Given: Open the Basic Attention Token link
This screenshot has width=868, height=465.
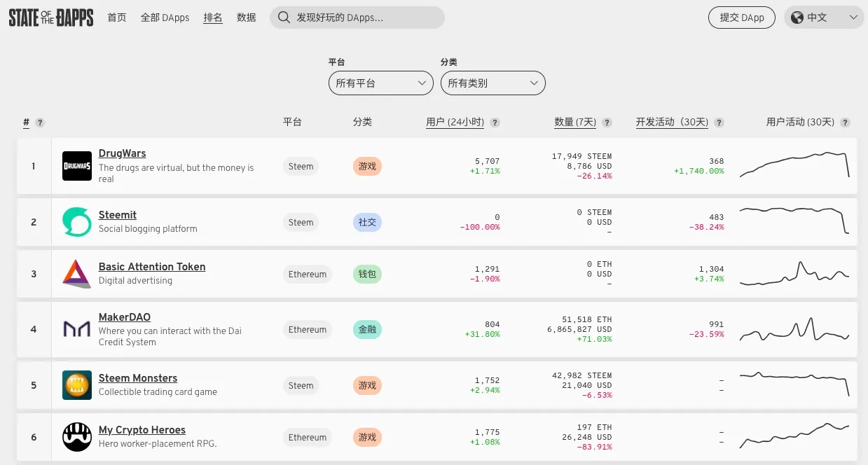Looking at the screenshot, I should point(152,267).
